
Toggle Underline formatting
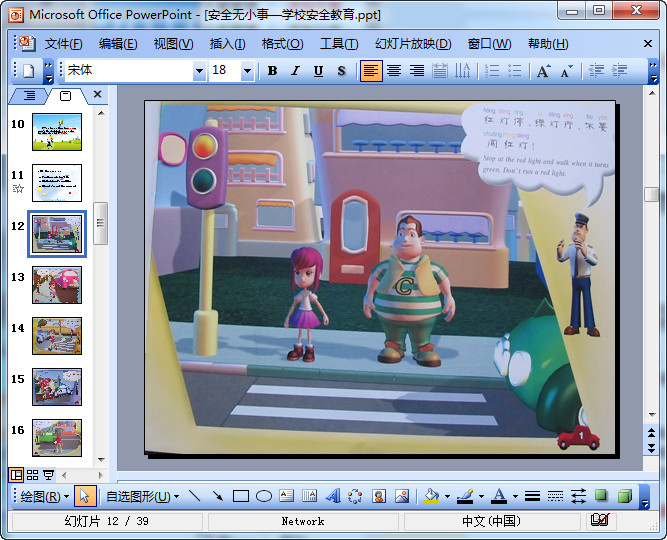[x=318, y=71]
